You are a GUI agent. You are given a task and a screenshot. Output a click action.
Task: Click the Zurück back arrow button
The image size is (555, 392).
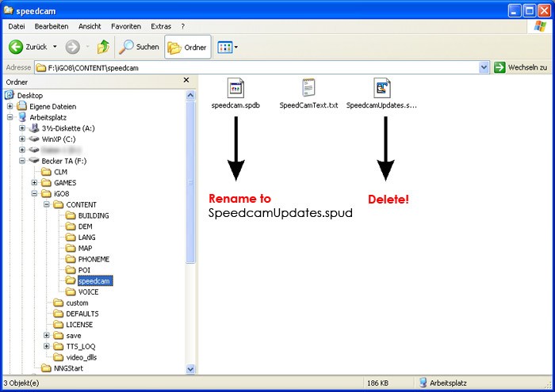point(29,47)
